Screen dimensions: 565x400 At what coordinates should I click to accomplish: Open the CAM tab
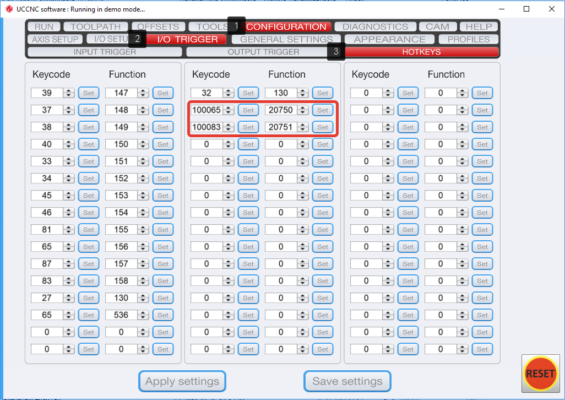[437, 27]
